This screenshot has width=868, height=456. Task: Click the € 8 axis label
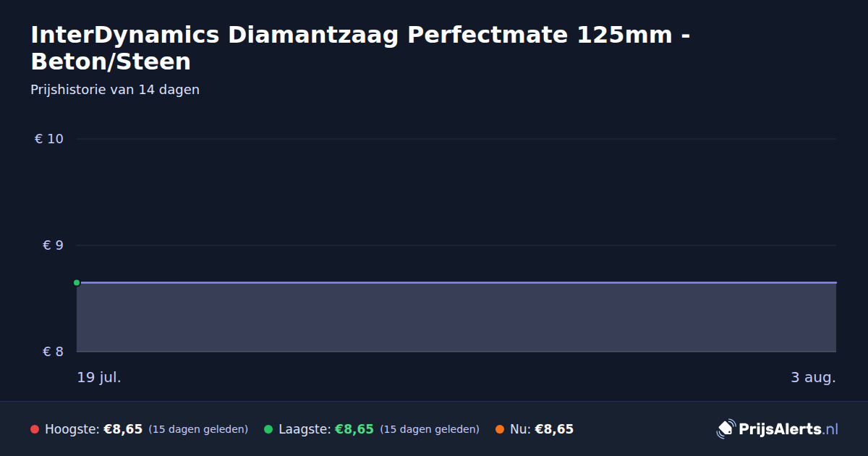[x=54, y=352]
